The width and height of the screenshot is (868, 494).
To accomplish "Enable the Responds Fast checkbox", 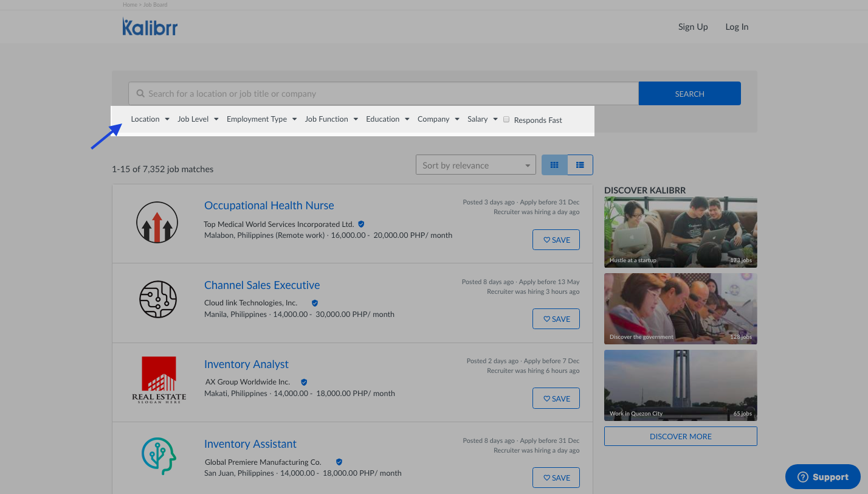I will pos(506,120).
